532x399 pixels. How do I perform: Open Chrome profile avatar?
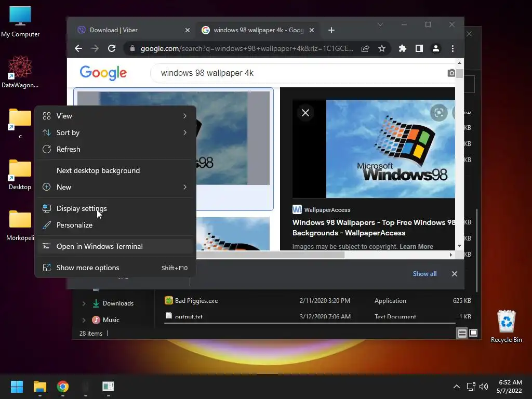(436, 48)
